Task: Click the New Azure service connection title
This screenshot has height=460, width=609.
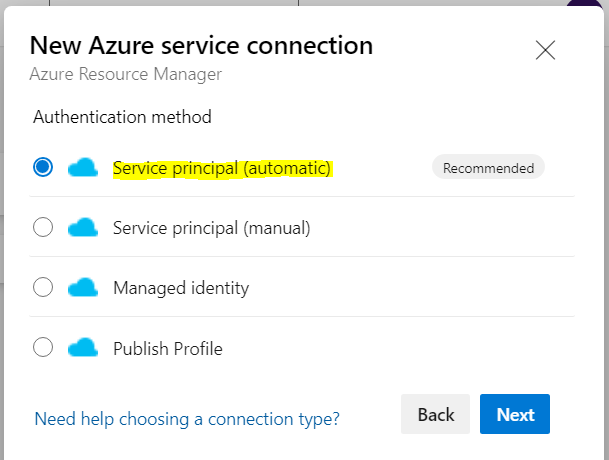Action: coord(201,45)
